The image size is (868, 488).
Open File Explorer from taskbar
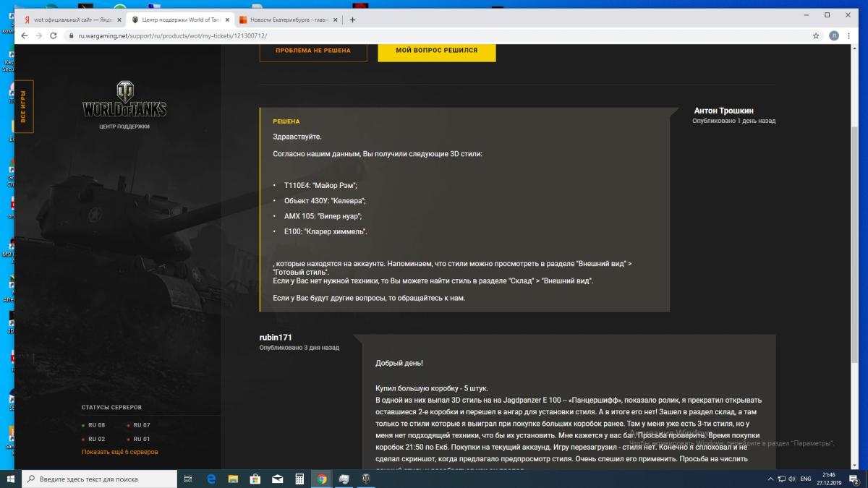233,479
